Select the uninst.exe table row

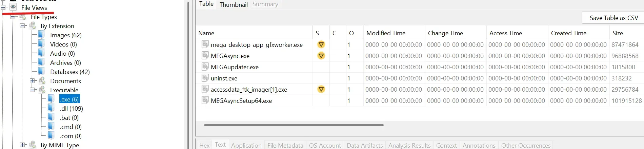pyautogui.click(x=420, y=78)
